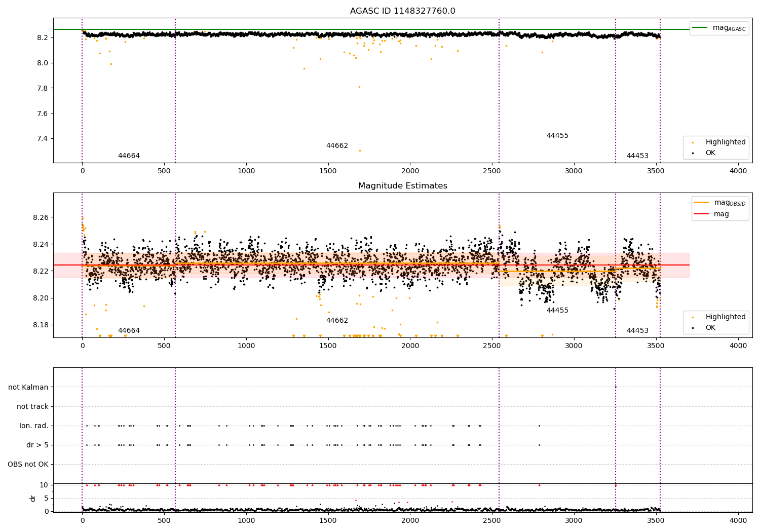Click the 'not Kalman' y-axis label
This screenshot has width=760, height=532.
point(28,388)
